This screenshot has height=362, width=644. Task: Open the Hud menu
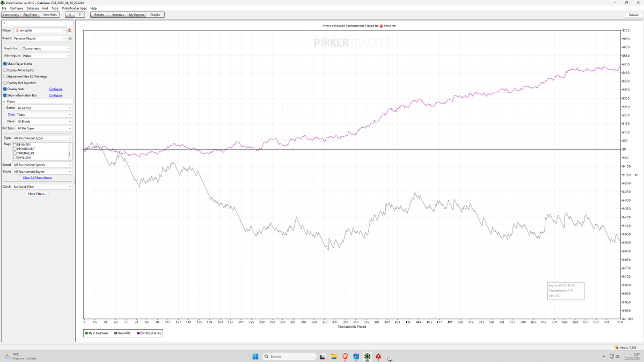pyautogui.click(x=45, y=9)
